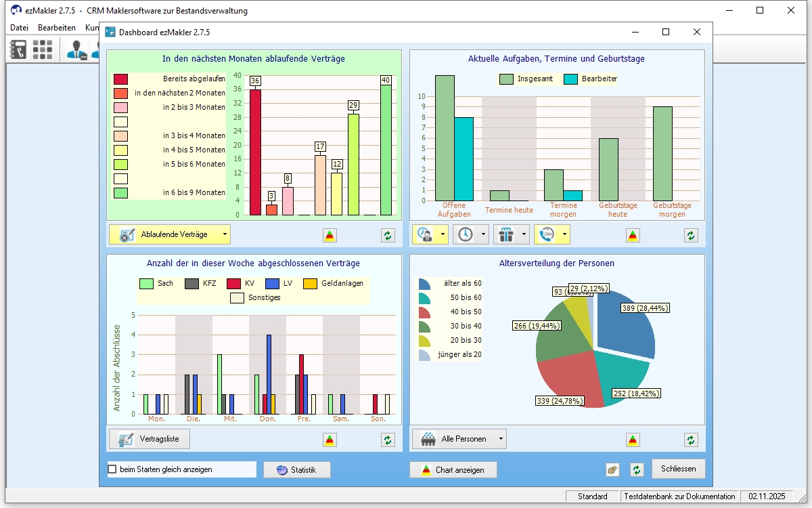Click the '40 bis 50' pie legend marker

coord(424,312)
